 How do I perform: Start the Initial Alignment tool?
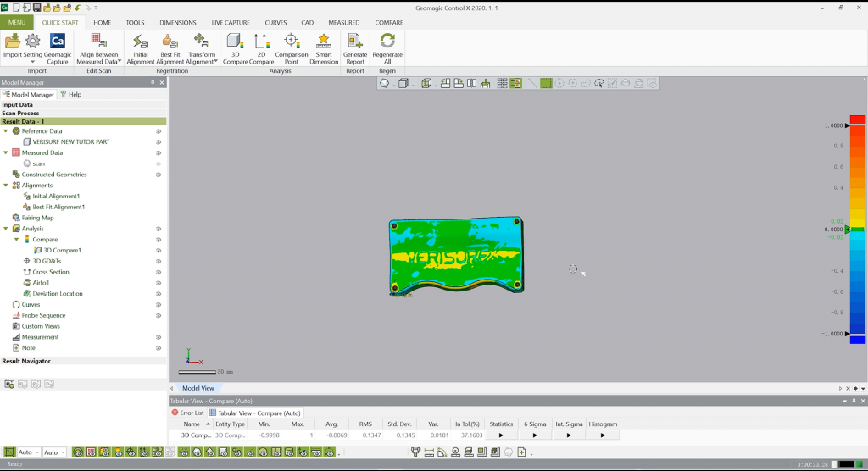coord(141,48)
